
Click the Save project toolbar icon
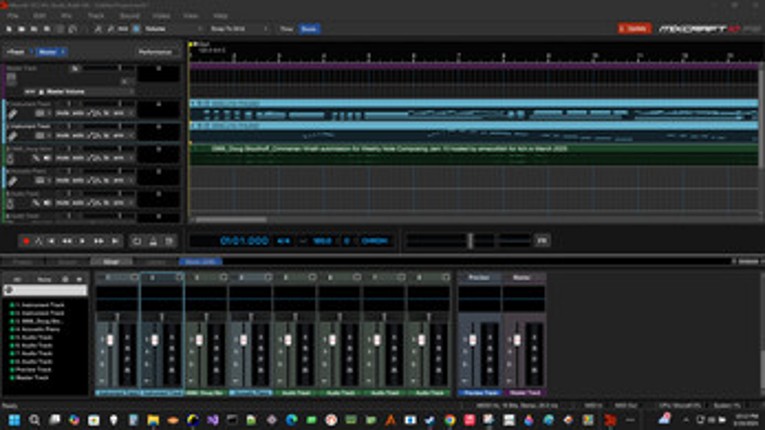point(34,29)
